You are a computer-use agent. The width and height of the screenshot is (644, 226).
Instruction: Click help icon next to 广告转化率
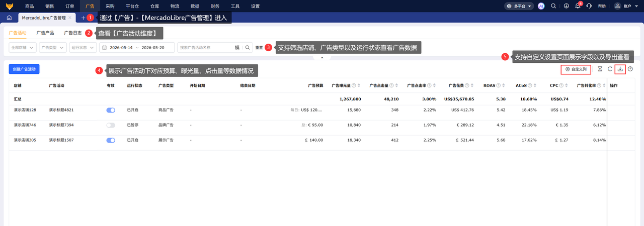click(x=599, y=85)
